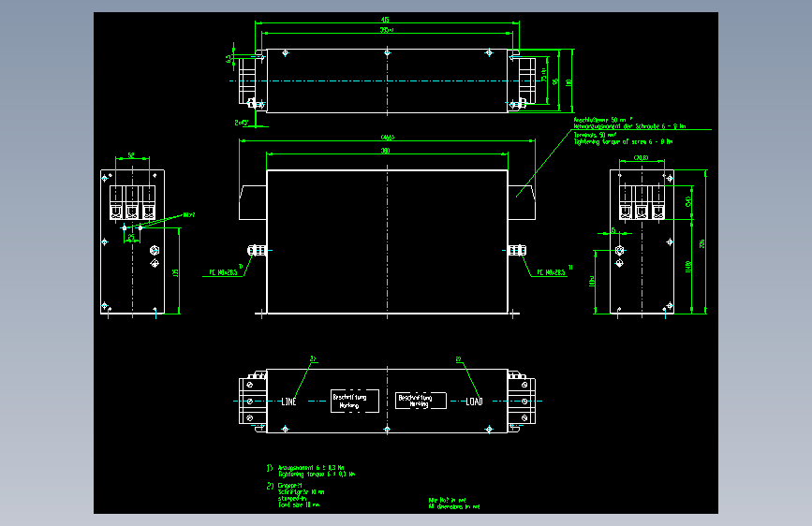The width and height of the screenshot is (812, 526).
Task: Click the "2x45°" chamfer dimension
Action: (x=242, y=123)
